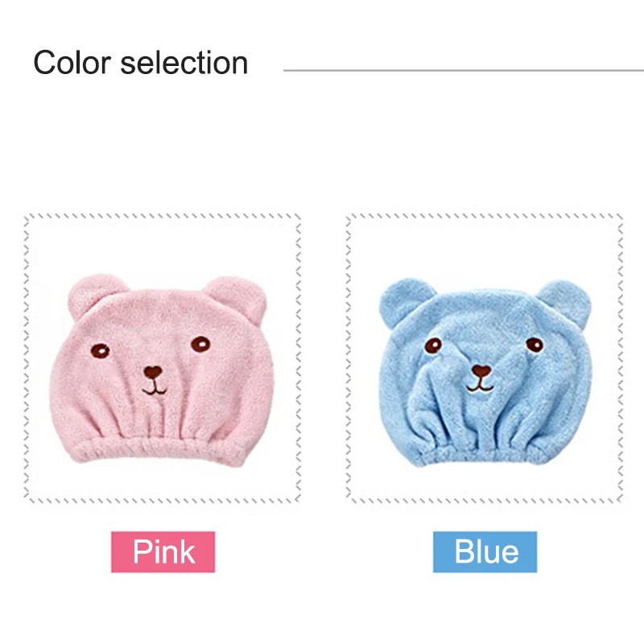Open the blue bear hair cap image
Image resolution: width=644 pixels, height=644 pixels.
[x=485, y=372]
